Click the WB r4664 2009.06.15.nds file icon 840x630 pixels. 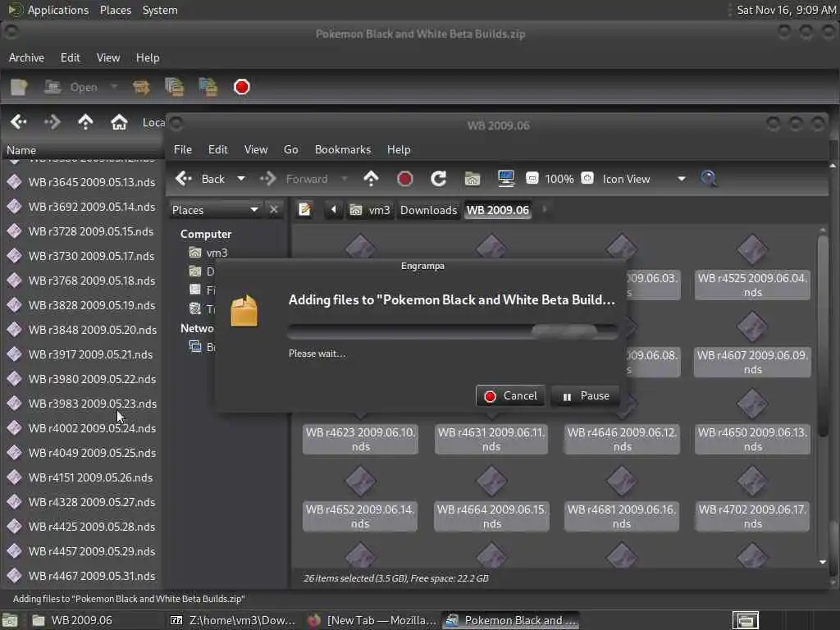tap(491, 481)
